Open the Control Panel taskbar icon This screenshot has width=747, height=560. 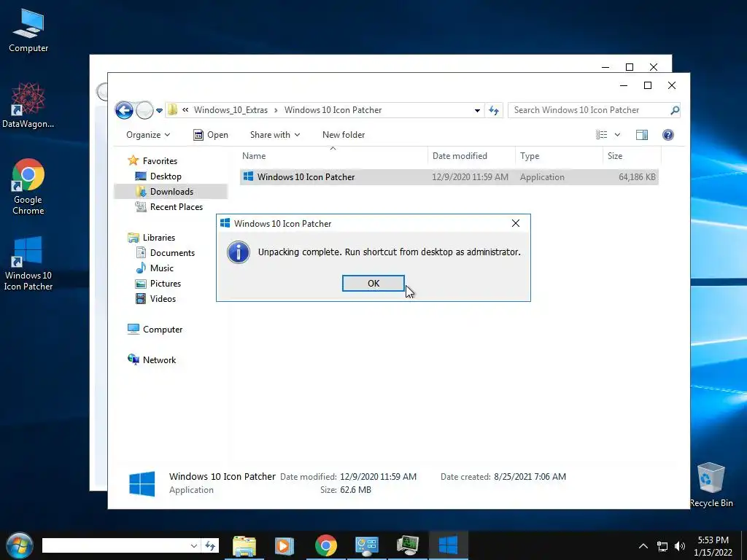pyautogui.click(x=366, y=545)
